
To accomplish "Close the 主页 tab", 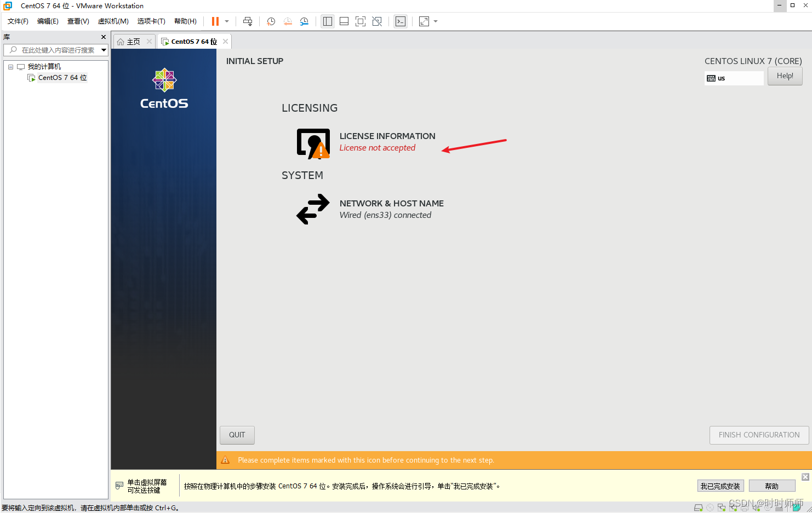I will [149, 42].
